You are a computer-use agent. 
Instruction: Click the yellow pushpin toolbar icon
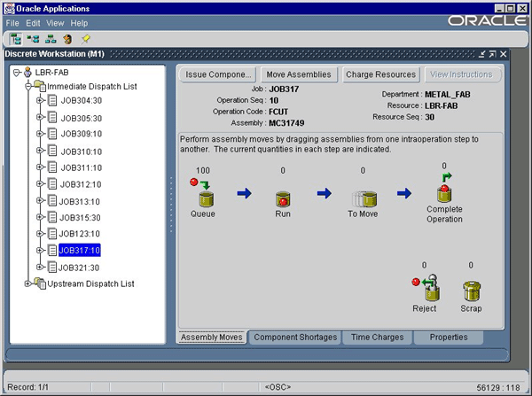tap(85, 39)
